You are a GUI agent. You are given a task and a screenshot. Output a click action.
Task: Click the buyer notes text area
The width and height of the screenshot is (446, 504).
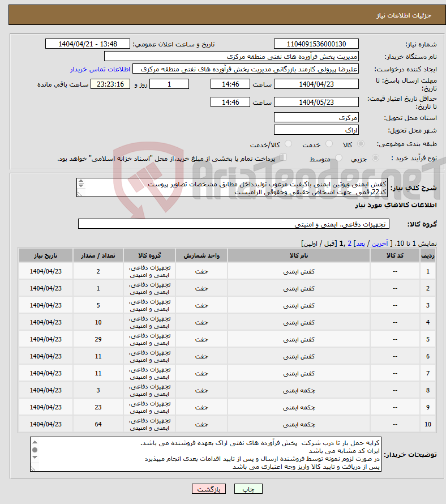[x=205, y=454]
